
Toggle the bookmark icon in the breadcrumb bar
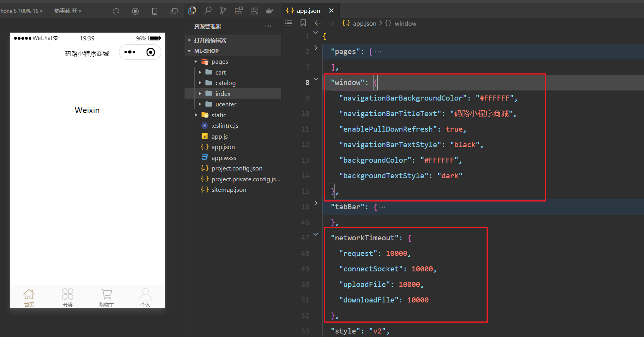[303, 23]
